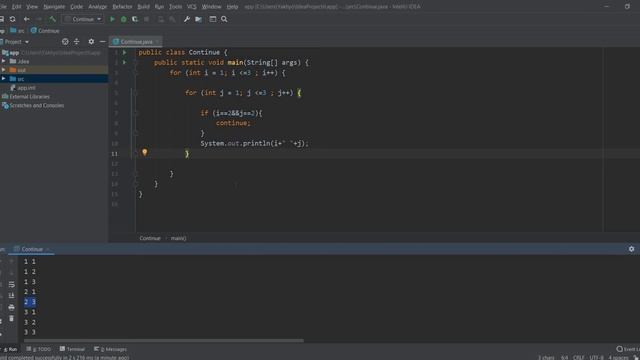Click the Print icon in Run console

pos(11,307)
